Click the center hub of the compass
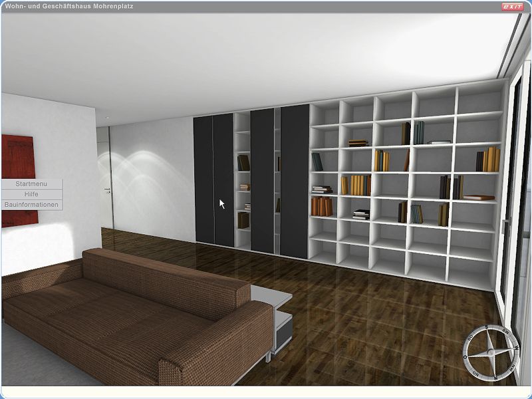The width and height of the screenshot is (532, 399). click(x=491, y=352)
